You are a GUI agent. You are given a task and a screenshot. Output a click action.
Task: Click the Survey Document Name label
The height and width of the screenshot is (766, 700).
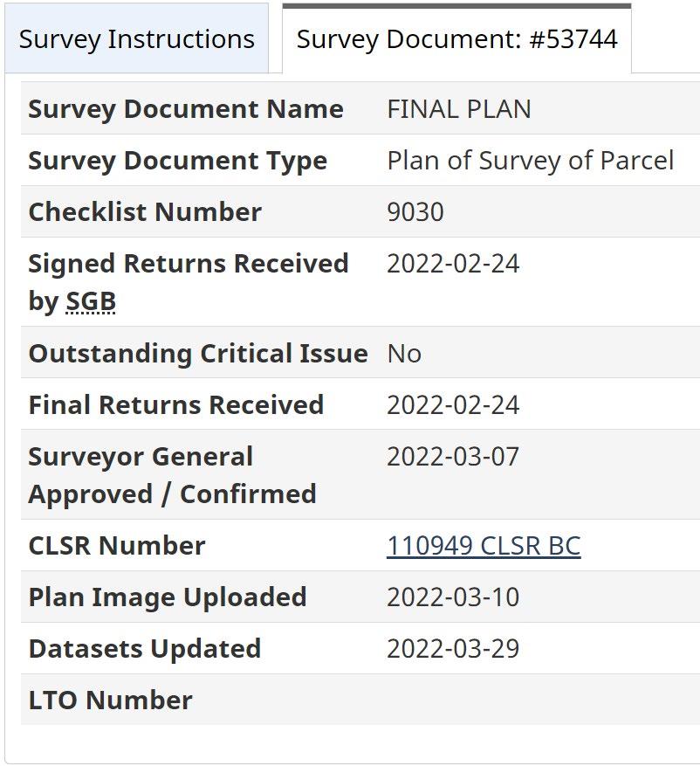point(186,109)
